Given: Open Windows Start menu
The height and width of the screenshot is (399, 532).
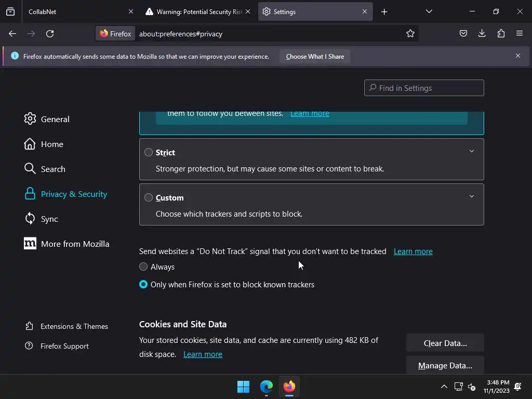Looking at the screenshot, I should click(x=243, y=387).
